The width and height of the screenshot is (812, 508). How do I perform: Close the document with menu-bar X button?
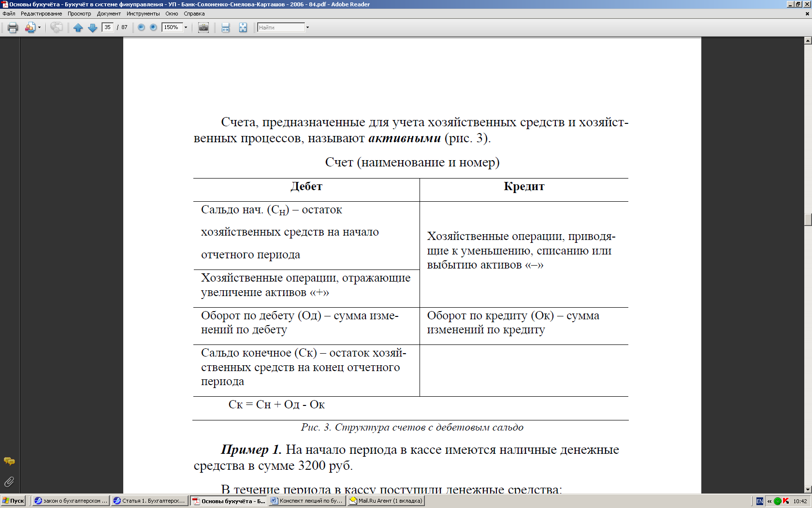(807, 14)
